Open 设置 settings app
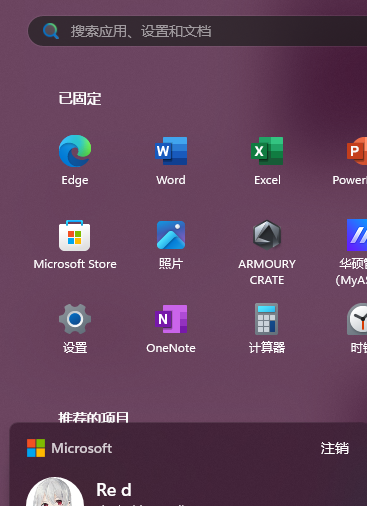The width and height of the screenshot is (367, 506). (75, 319)
